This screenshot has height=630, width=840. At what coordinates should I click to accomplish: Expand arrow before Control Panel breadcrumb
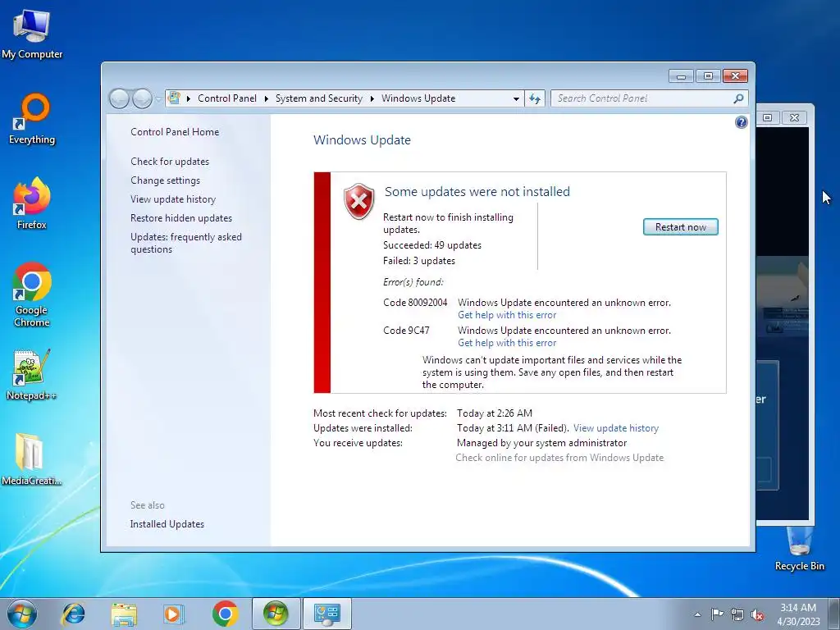coord(189,98)
